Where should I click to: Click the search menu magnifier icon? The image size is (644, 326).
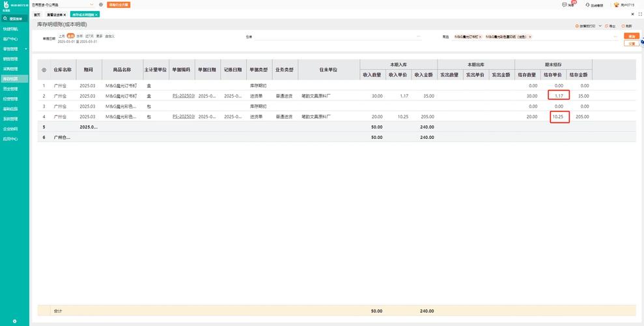[5, 18]
